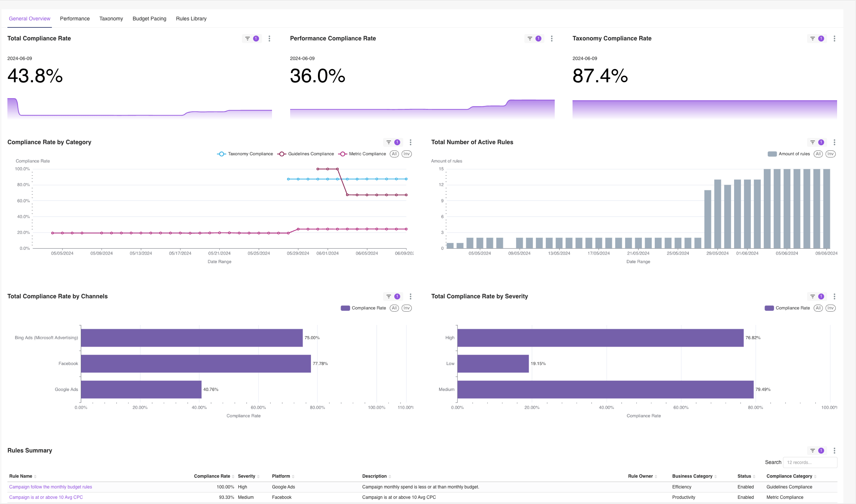This screenshot has height=504, width=856.
Task: Switch to the Budget Pacing tab
Action: click(149, 19)
